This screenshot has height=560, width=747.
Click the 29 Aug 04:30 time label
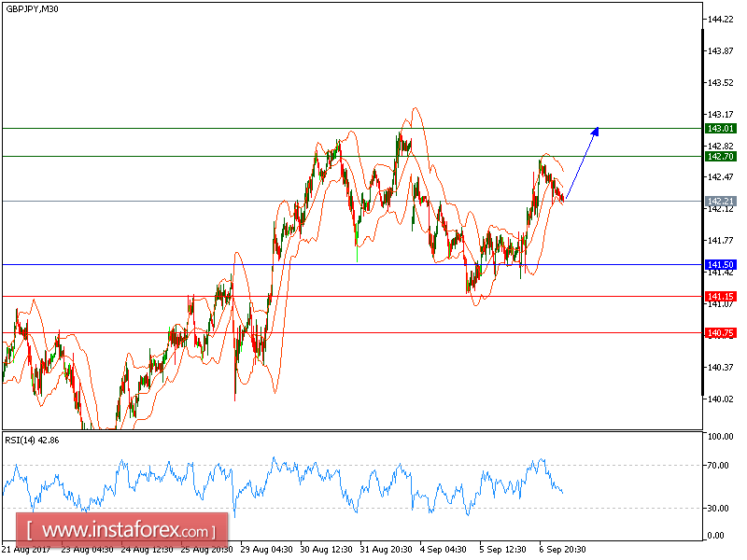tap(266, 550)
